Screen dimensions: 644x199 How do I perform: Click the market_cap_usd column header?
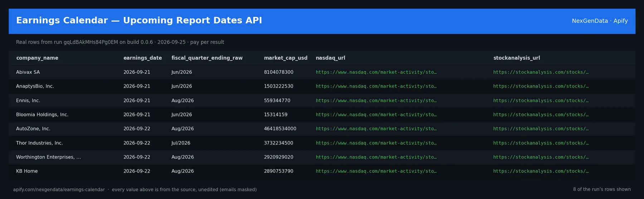coord(286,58)
